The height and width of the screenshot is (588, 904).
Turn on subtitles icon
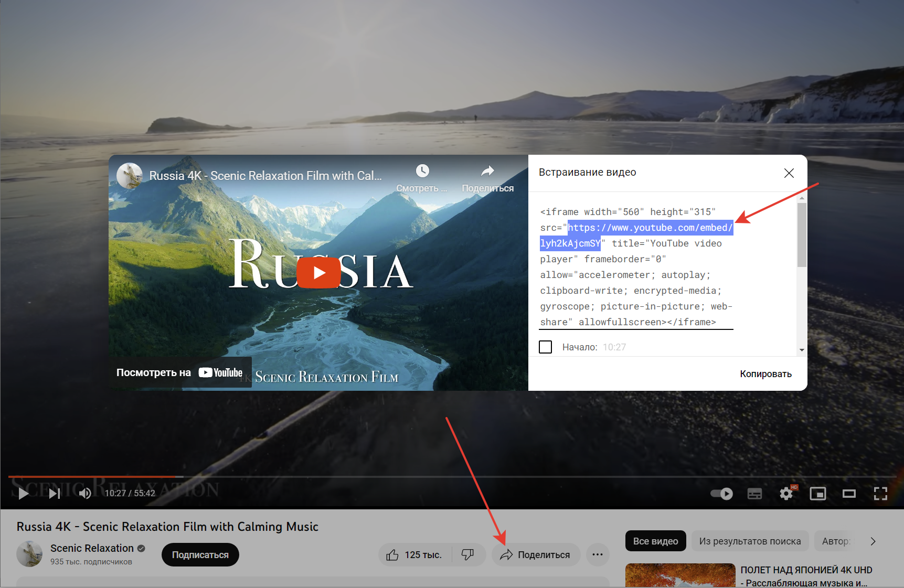pyautogui.click(x=754, y=494)
